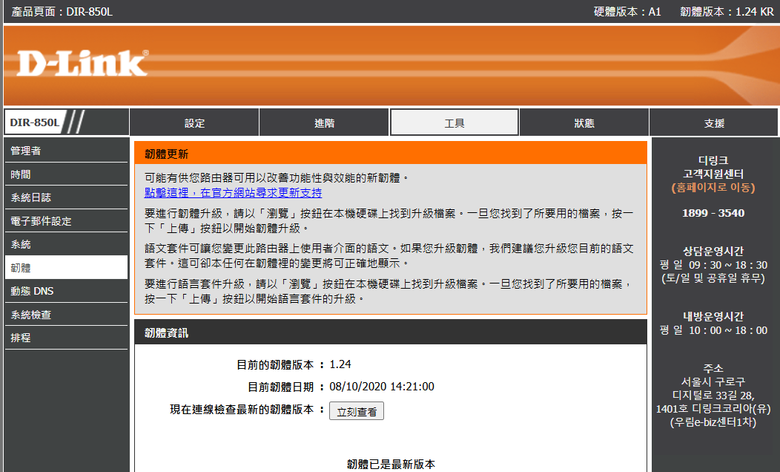Open 管理者 in the sidebar
The height and width of the screenshot is (472, 780).
66,151
